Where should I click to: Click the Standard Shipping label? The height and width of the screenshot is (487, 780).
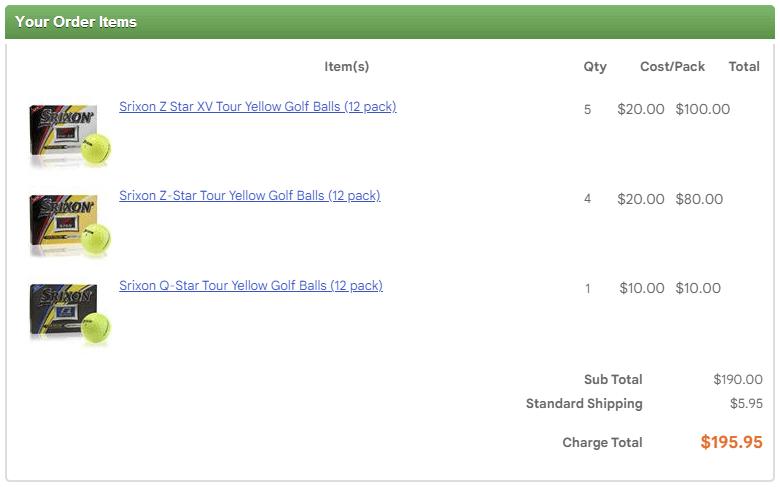584,404
